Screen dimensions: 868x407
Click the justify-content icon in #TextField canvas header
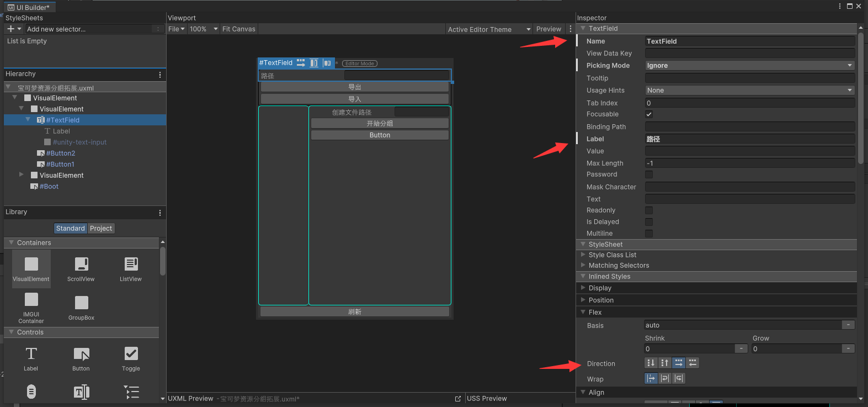point(327,63)
